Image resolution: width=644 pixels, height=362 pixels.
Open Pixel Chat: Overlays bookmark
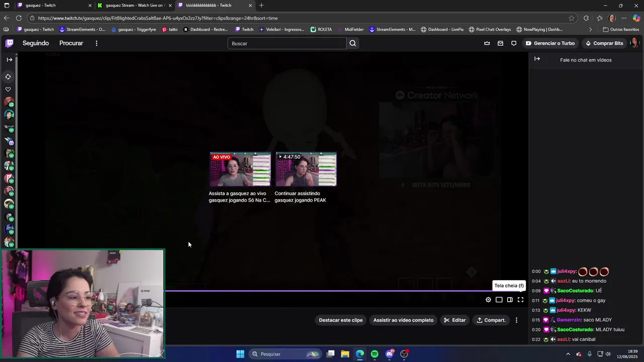tap(490, 30)
